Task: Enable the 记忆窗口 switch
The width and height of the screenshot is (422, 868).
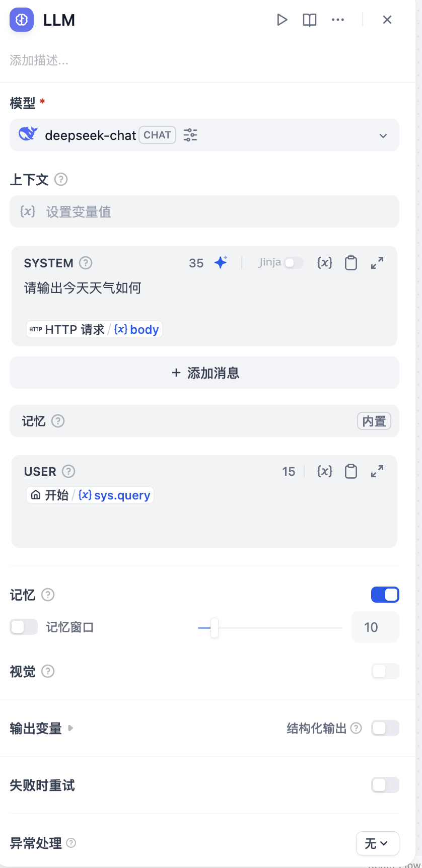Action: [24, 627]
